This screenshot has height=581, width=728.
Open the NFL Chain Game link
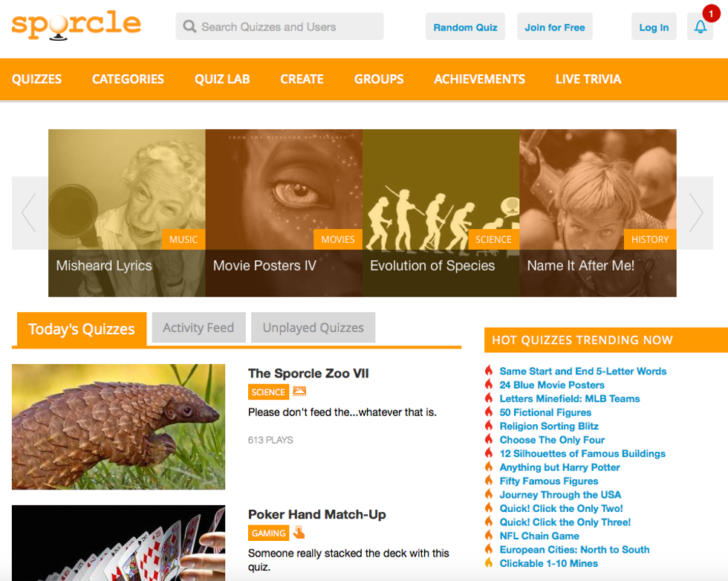(539, 536)
